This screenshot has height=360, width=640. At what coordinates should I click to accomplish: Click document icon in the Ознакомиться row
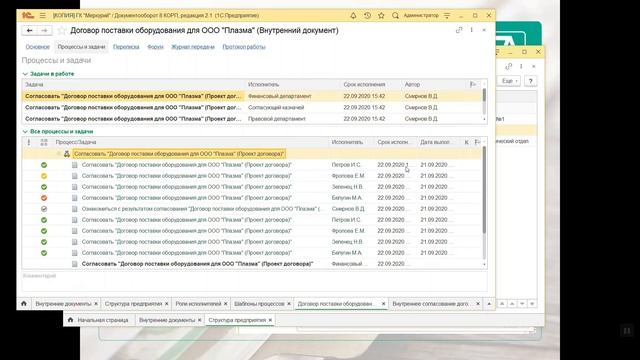[x=74, y=209]
